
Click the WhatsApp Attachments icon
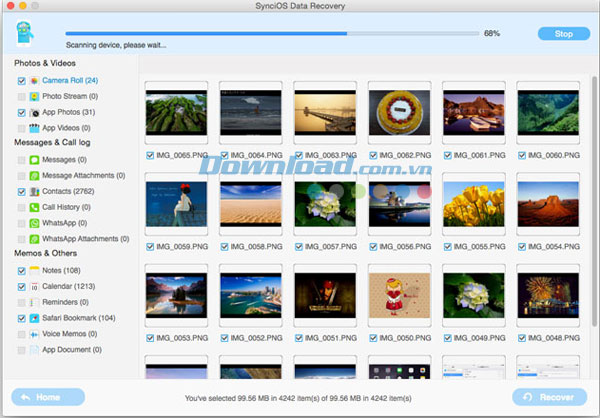(x=34, y=239)
